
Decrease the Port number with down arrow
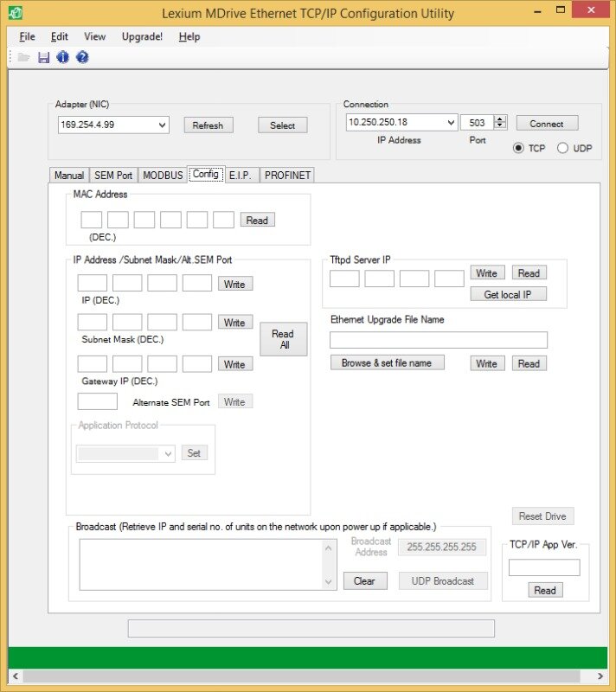pyautogui.click(x=500, y=125)
